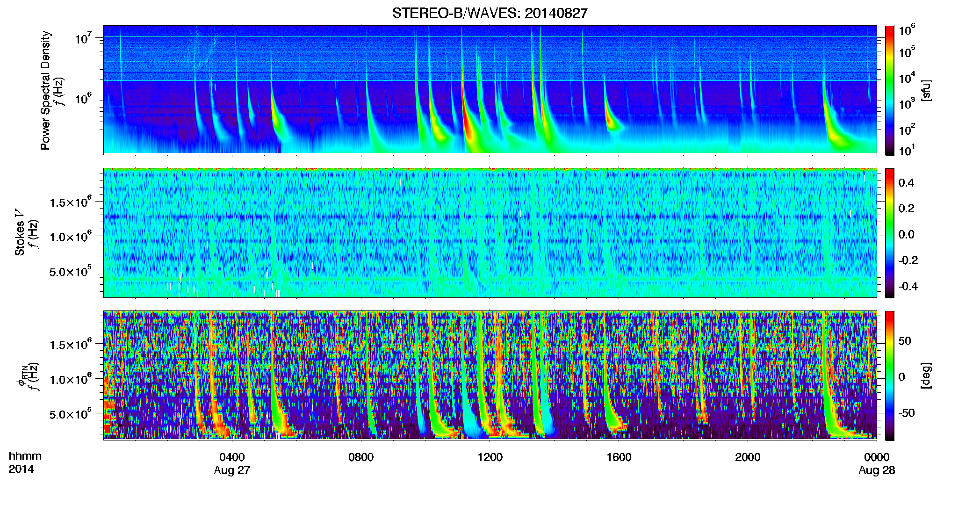Click the 1.0×10^6 tick of the Stokes V panel
This screenshot has width=980, height=505.
click(x=71, y=237)
